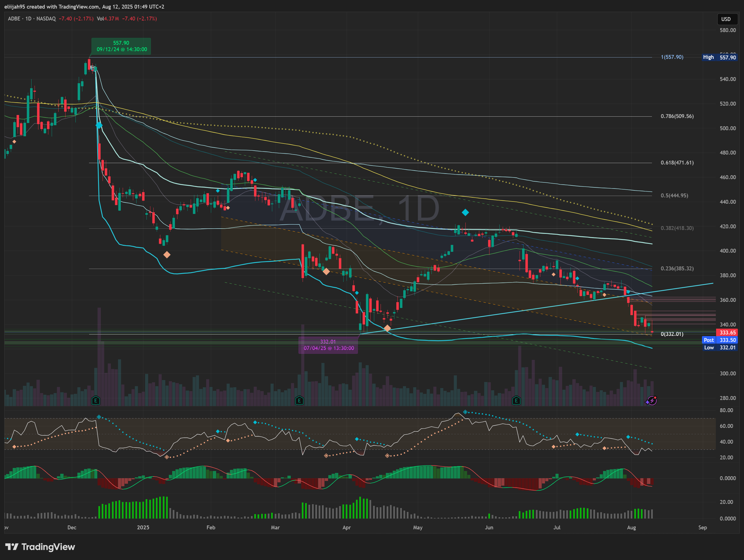Click the orange diamond below the January low

coord(167,255)
